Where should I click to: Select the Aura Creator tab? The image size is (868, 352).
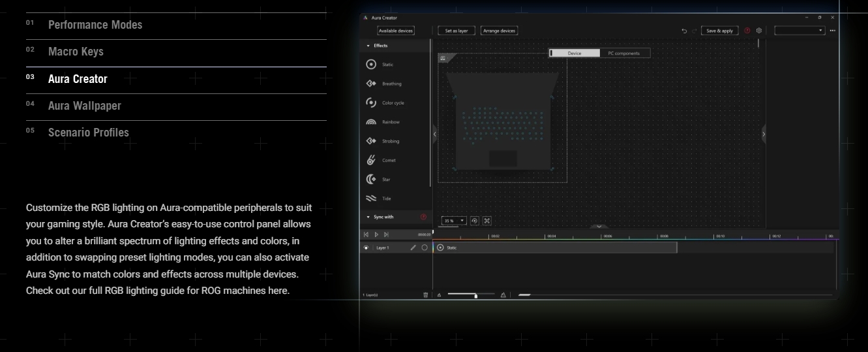click(78, 79)
